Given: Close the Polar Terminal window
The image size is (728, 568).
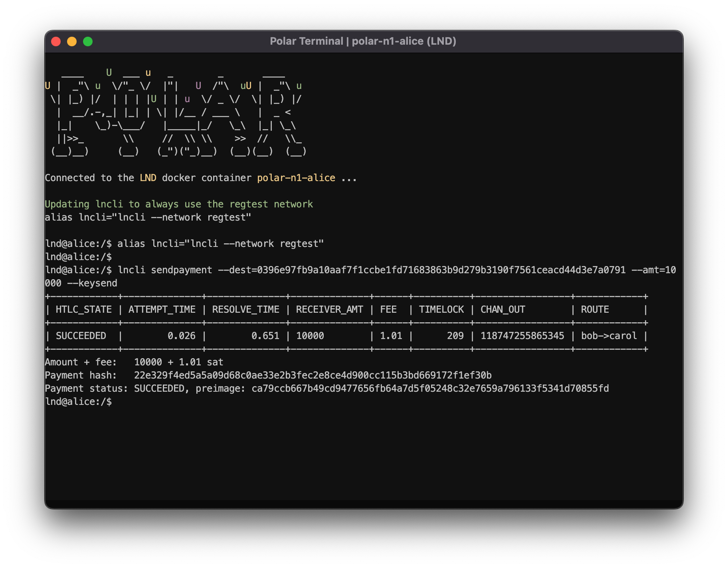Looking at the screenshot, I should (x=56, y=41).
